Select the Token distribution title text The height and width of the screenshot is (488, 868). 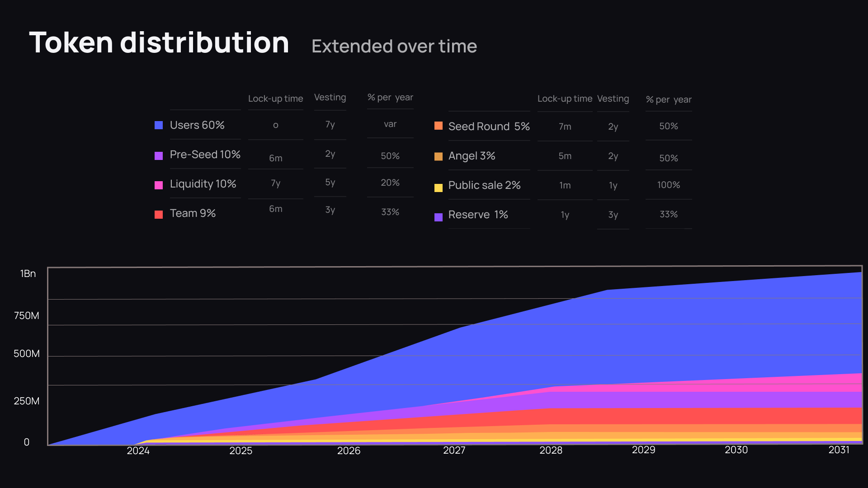(159, 43)
